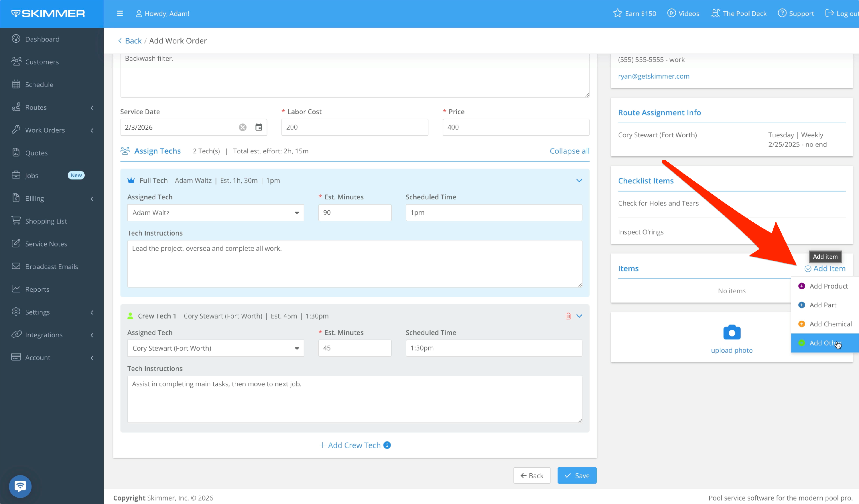Expand the Work Orders sidebar menu
This screenshot has width=859, height=504.
point(45,130)
